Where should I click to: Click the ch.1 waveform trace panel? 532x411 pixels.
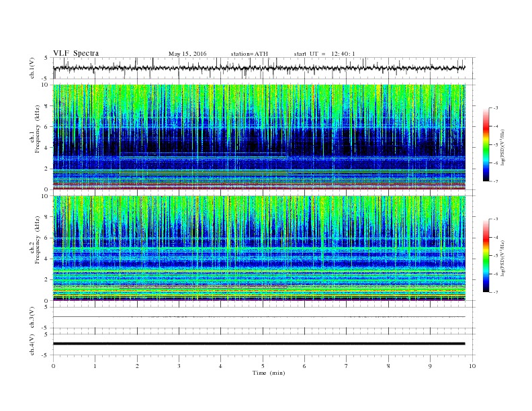click(264, 68)
